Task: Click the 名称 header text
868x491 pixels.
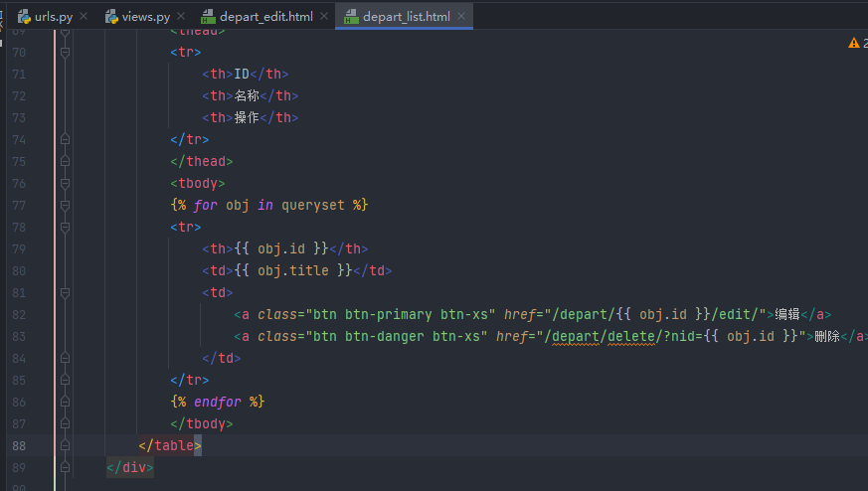Action: [x=247, y=95]
